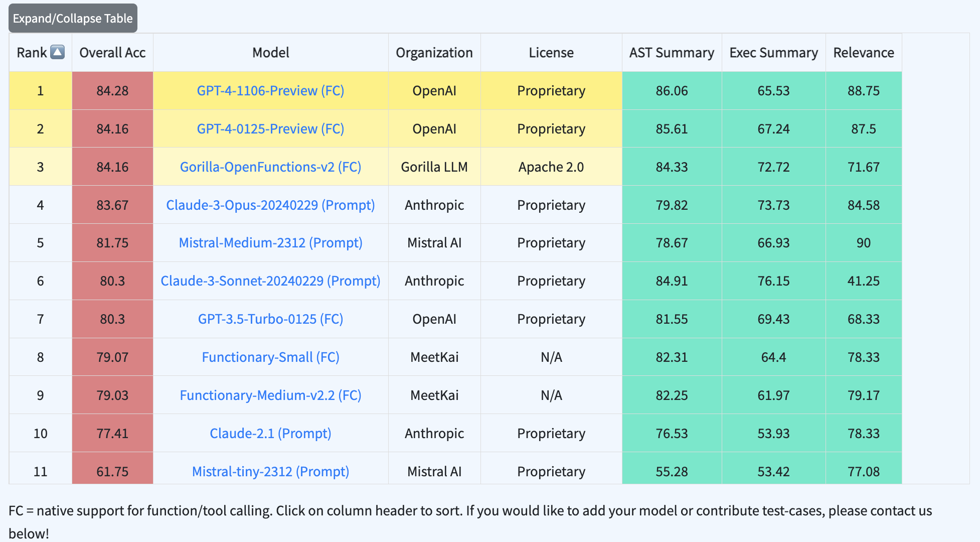Click Relevance value 41.25
Viewport: 980px width, 542px height.
click(x=864, y=281)
